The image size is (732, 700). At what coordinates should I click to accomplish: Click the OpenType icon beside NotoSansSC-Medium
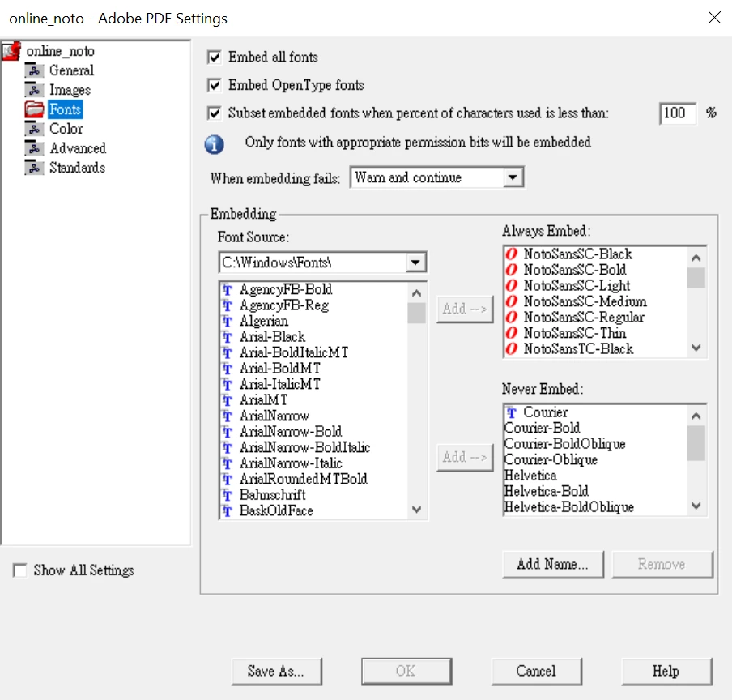512,301
